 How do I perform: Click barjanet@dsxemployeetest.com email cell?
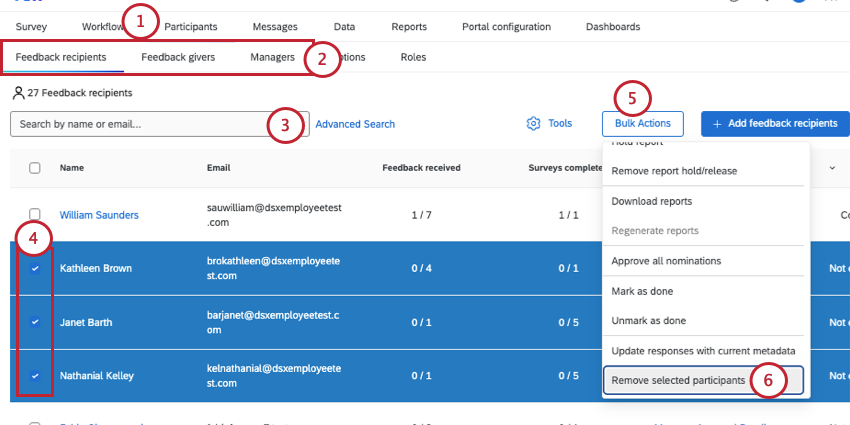273,322
